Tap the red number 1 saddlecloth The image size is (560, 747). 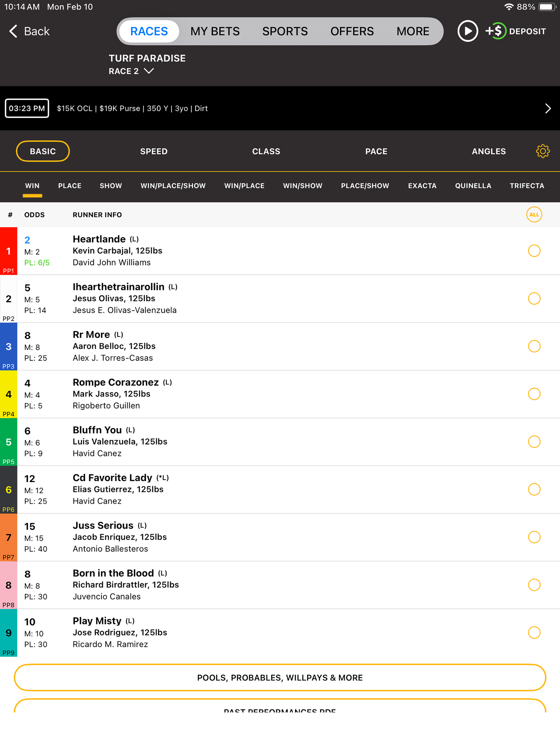[x=8, y=251]
